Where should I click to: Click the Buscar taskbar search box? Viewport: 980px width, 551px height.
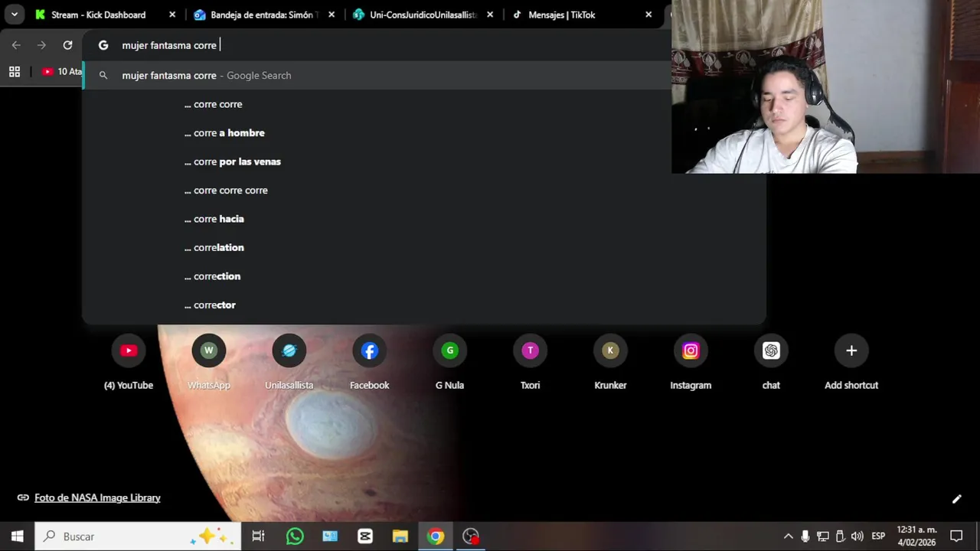138,536
